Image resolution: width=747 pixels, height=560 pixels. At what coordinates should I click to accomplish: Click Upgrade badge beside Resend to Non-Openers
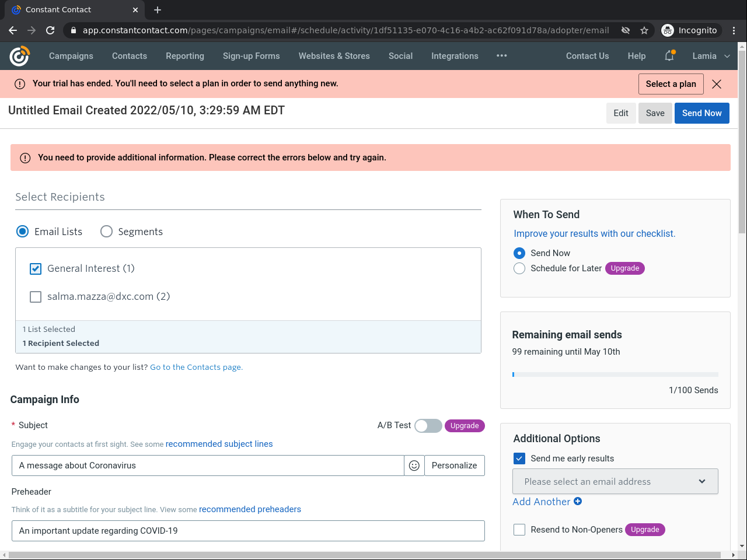645,530
